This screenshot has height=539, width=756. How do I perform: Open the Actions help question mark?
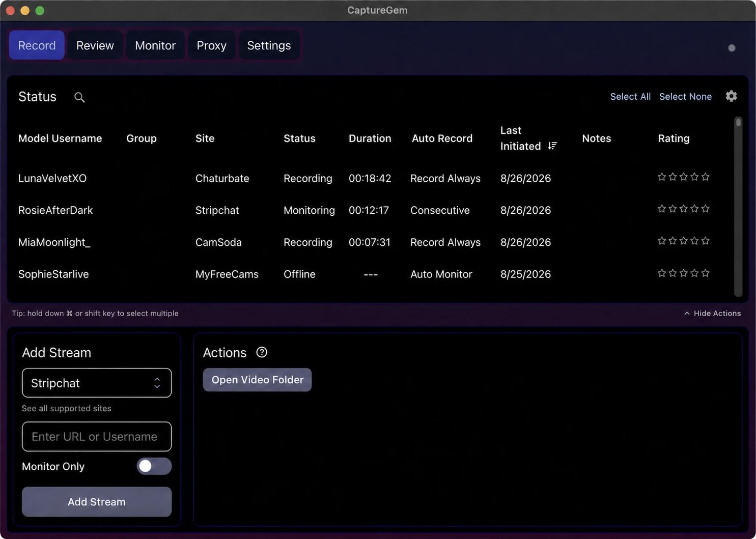click(x=262, y=352)
